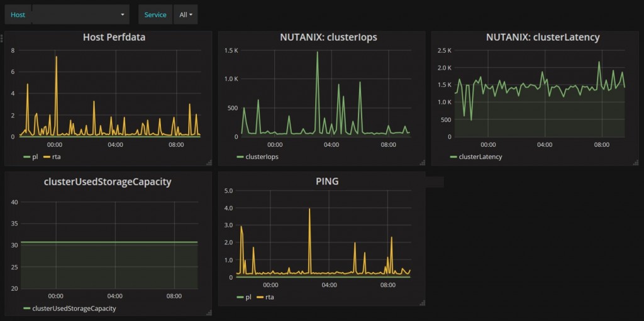Image resolution: width=644 pixels, height=321 pixels.
Task: Click the 08:00 label in PING graph
Action: pos(388,285)
